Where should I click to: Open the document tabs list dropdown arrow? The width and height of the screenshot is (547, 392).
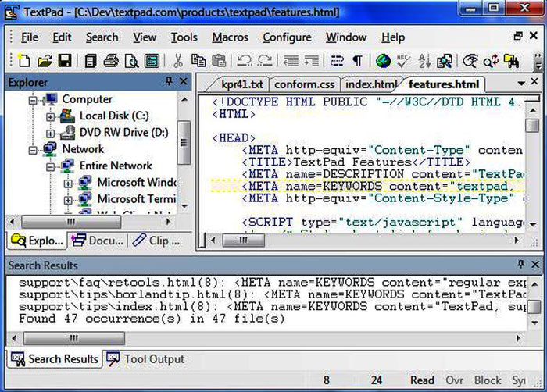(x=521, y=84)
